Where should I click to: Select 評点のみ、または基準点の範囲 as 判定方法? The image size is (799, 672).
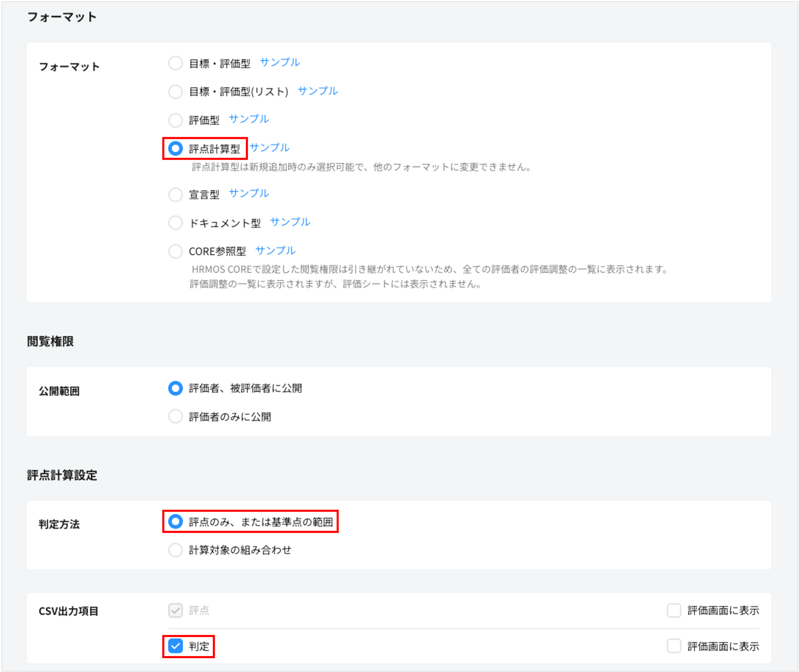coord(175,522)
